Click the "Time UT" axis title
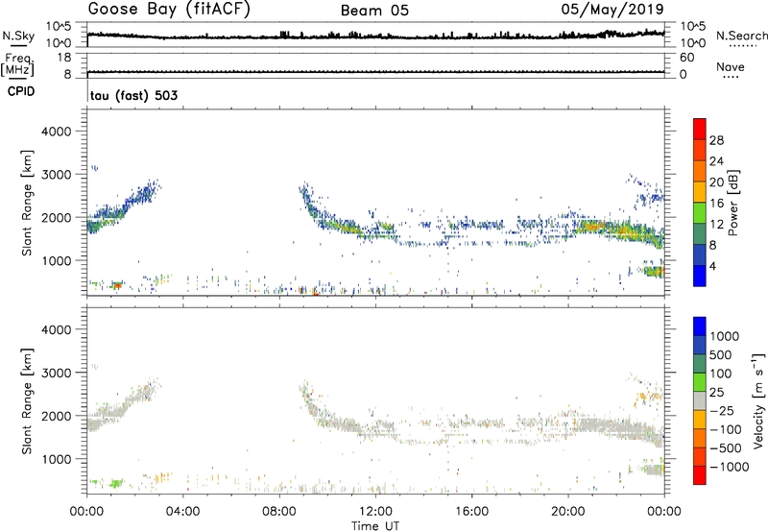This screenshot has width=768, height=532. coord(375,526)
